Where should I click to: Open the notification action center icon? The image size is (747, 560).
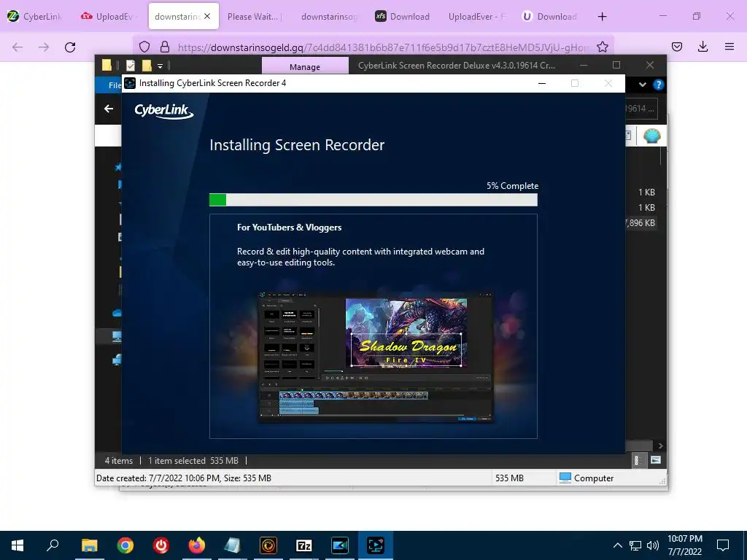point(723,545)
